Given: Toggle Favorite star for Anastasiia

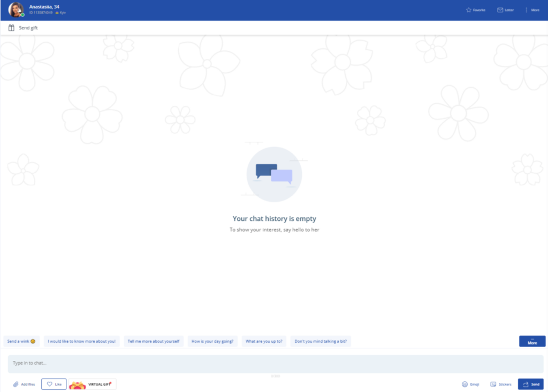Looking at the screenshot, I should (x=475, y=10).
